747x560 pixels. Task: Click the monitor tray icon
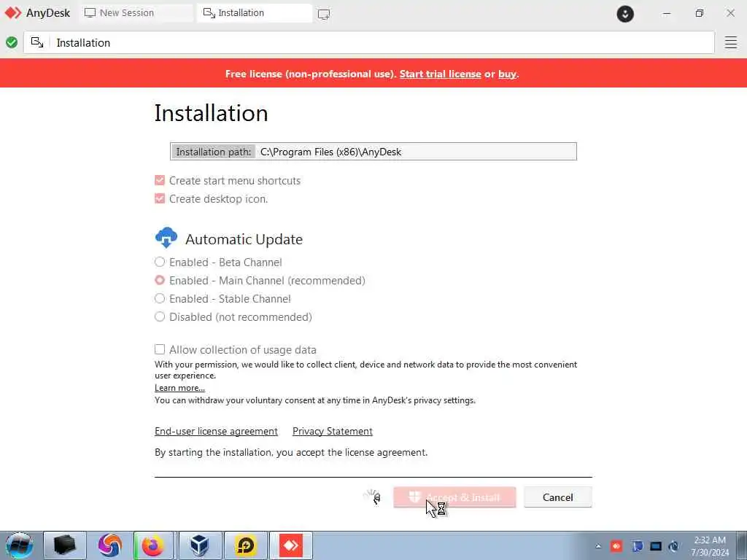pos(656,546)
